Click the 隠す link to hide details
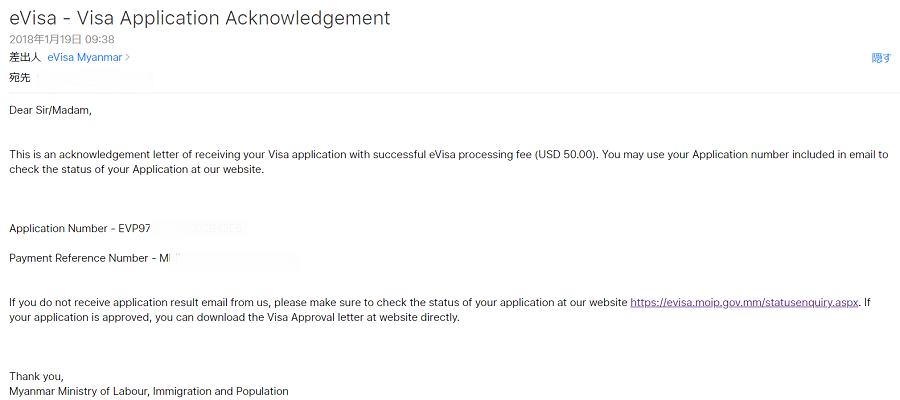This screenshot has width=900, height=400. pos(881,58)
